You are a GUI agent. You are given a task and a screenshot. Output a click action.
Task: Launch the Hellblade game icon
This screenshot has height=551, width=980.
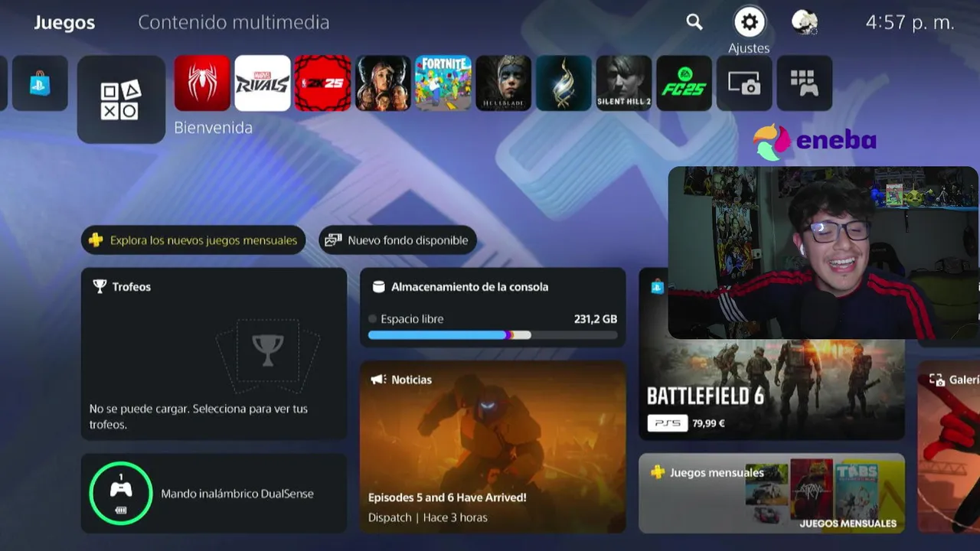(x=503, y=83)
